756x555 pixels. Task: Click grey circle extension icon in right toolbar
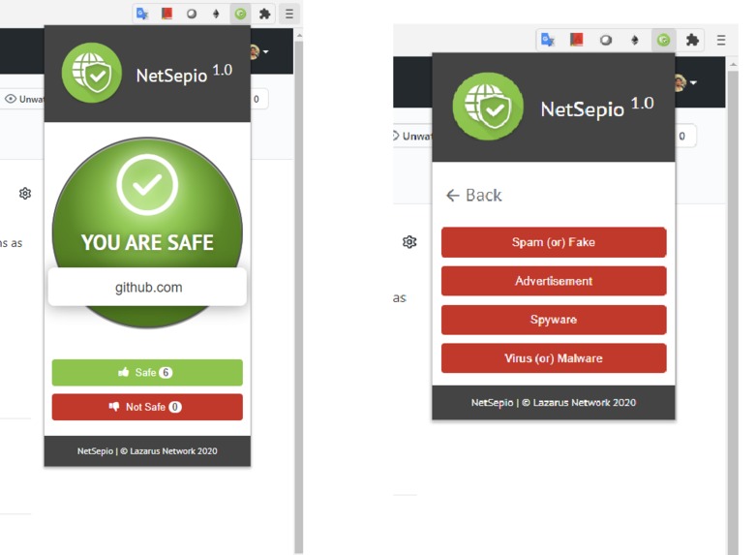tap(606, 40)
